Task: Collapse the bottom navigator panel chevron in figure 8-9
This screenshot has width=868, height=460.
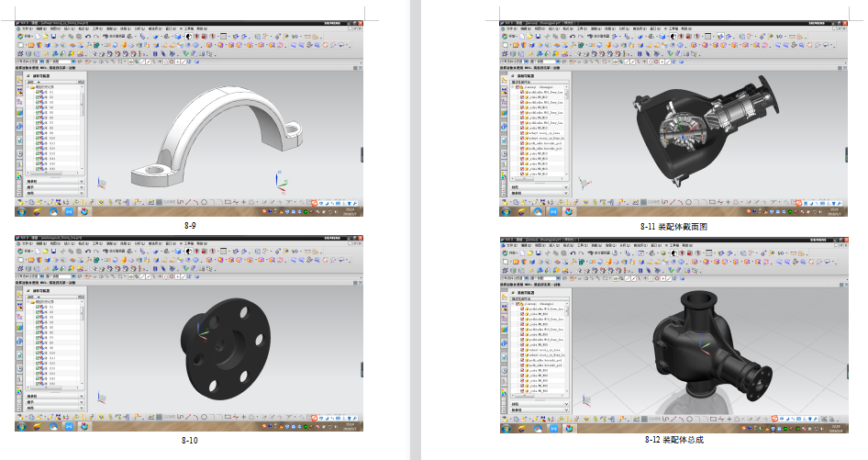Action: point(83,195)
